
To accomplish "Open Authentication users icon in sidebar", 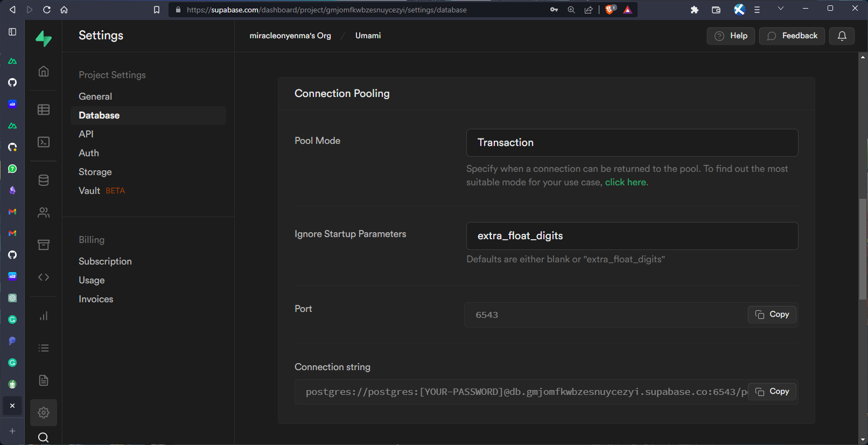I will click(44, 213).
